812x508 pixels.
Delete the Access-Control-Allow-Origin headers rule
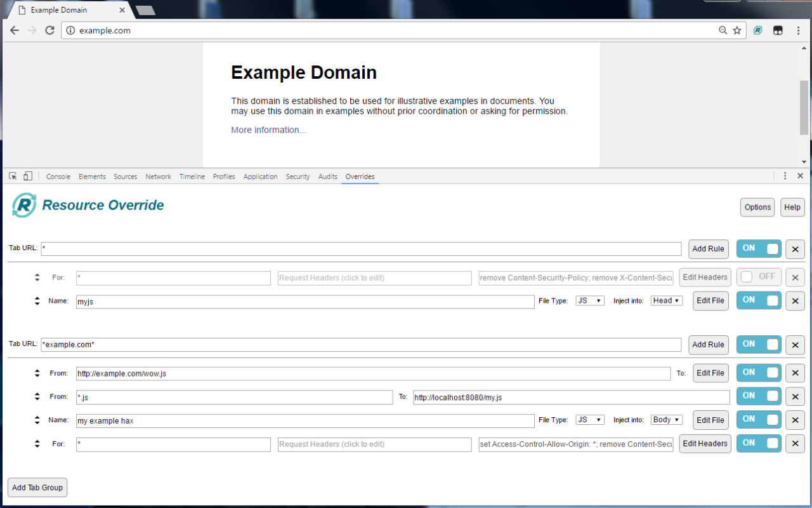pyautogui.click(x=795, y=444)
